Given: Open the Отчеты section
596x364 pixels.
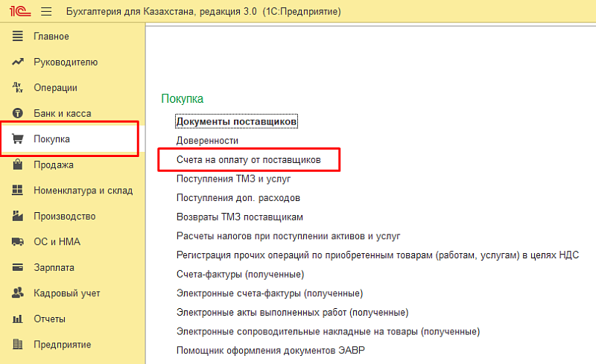Looking at the screenshot, I should click(50, 319).
